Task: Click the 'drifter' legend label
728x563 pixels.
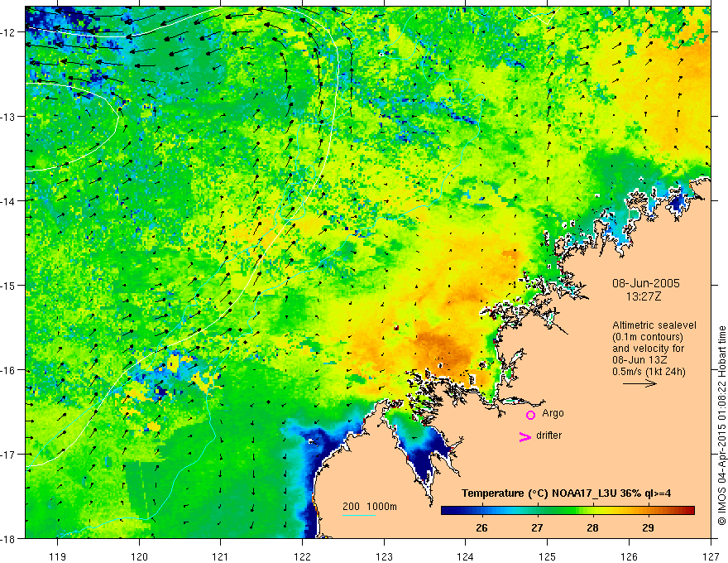Action: click(x=548, y=435)
